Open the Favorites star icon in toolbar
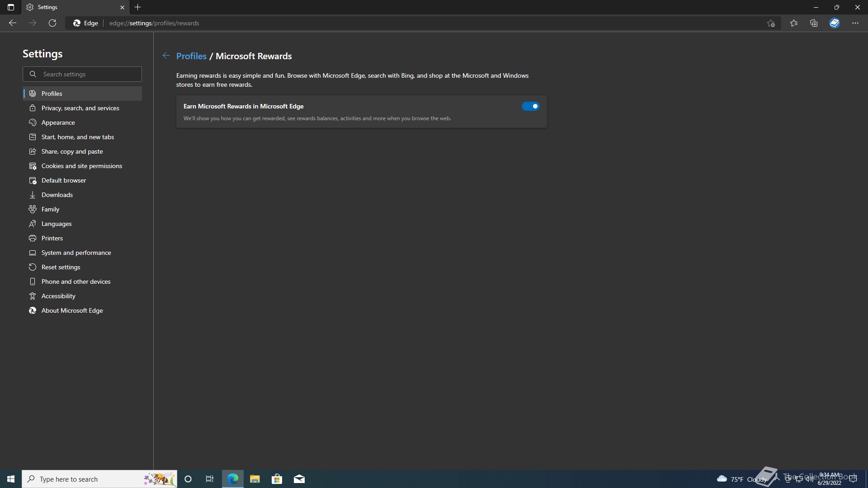Image resolution: width=868 pixels, height=488 pixels. 793,23
